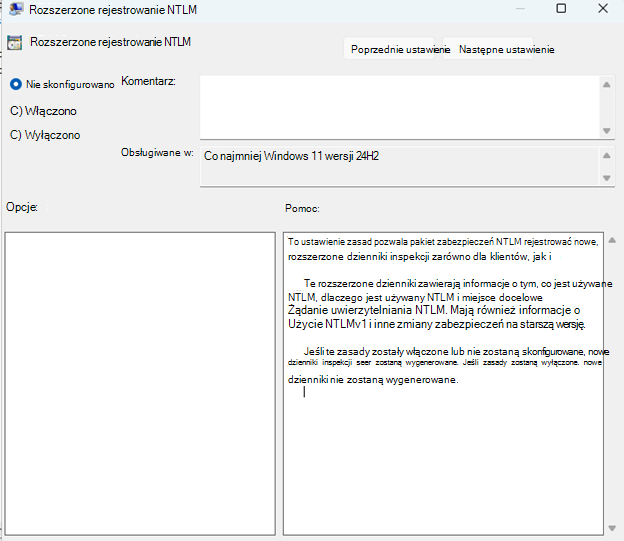
Task: Click the window title bar app icon
Action: point(16,9)
